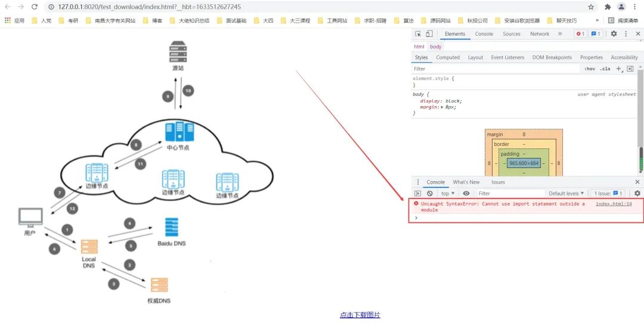Open the 阅读清单 reading list
644x326 pixels.
point(623,20)
